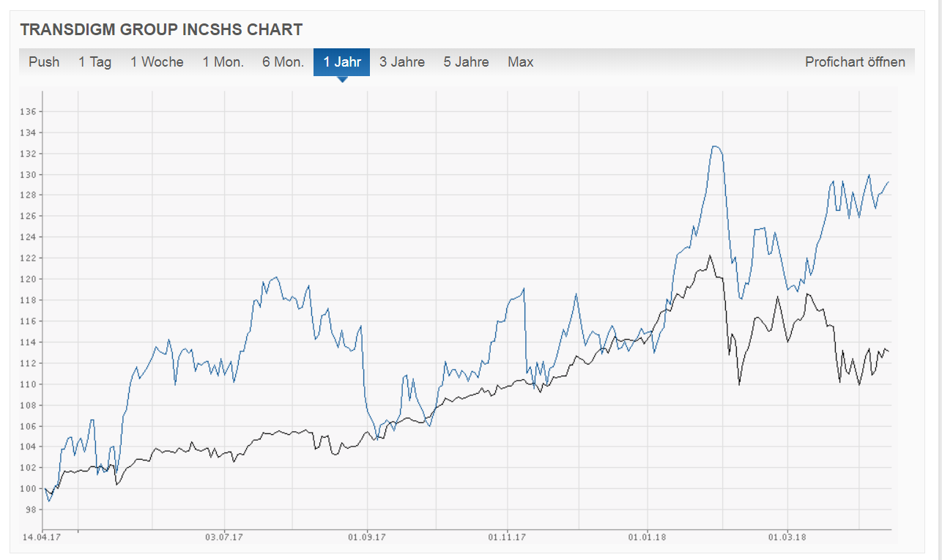942x560 pixels.
Task: Switch chart to 6 Mon. range
Action: coord(283,62)
